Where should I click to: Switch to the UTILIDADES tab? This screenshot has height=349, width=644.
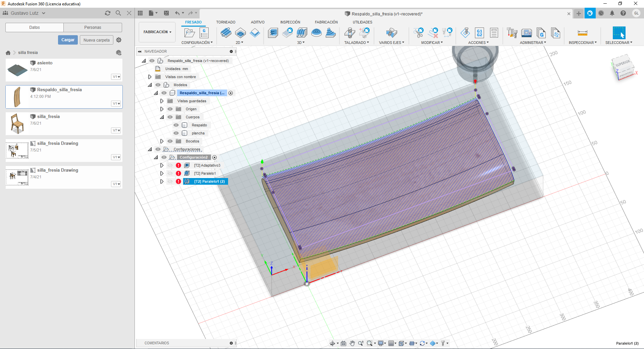pos(362,22)
